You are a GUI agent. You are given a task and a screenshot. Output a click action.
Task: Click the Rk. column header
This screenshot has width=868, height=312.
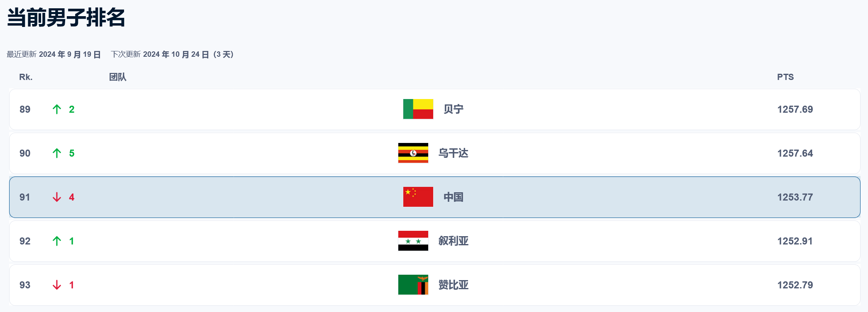tap(26, 77)
